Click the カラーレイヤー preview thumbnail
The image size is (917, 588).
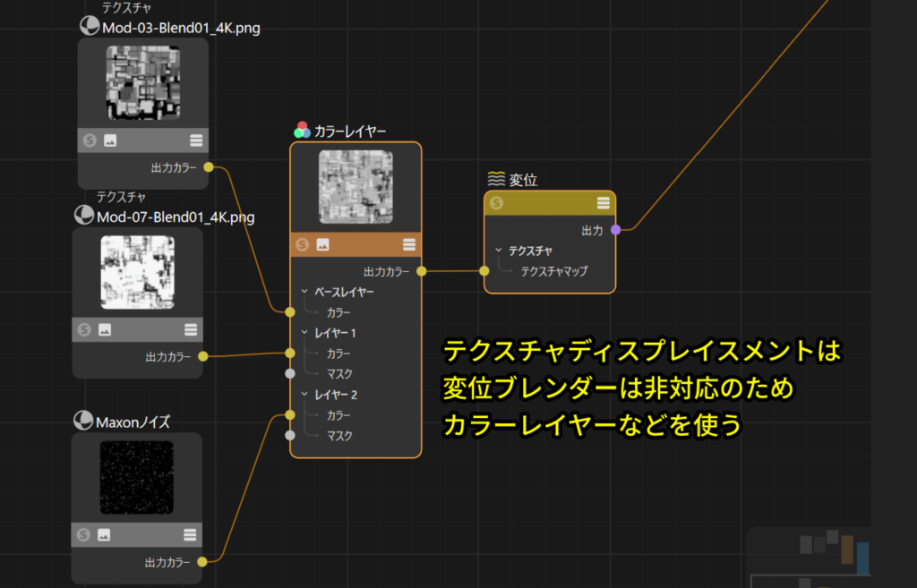pyautogui.click(x=356, y=187)
